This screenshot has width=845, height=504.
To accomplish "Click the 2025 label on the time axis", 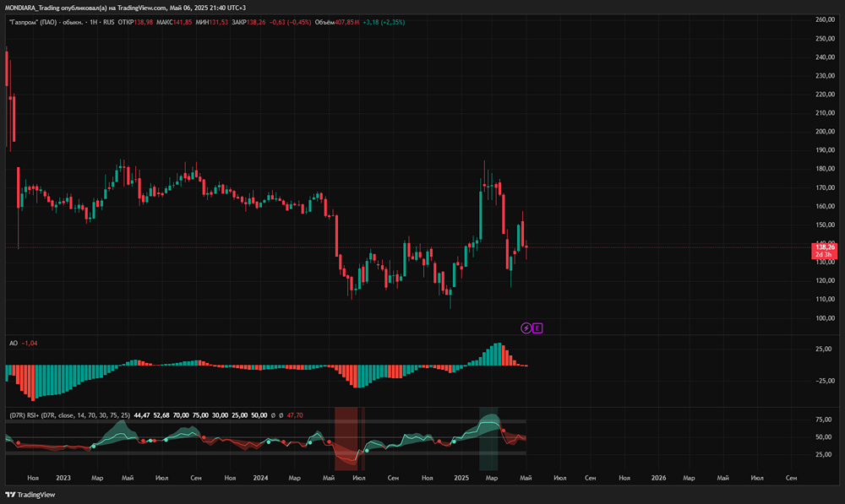I will (461, 478).
